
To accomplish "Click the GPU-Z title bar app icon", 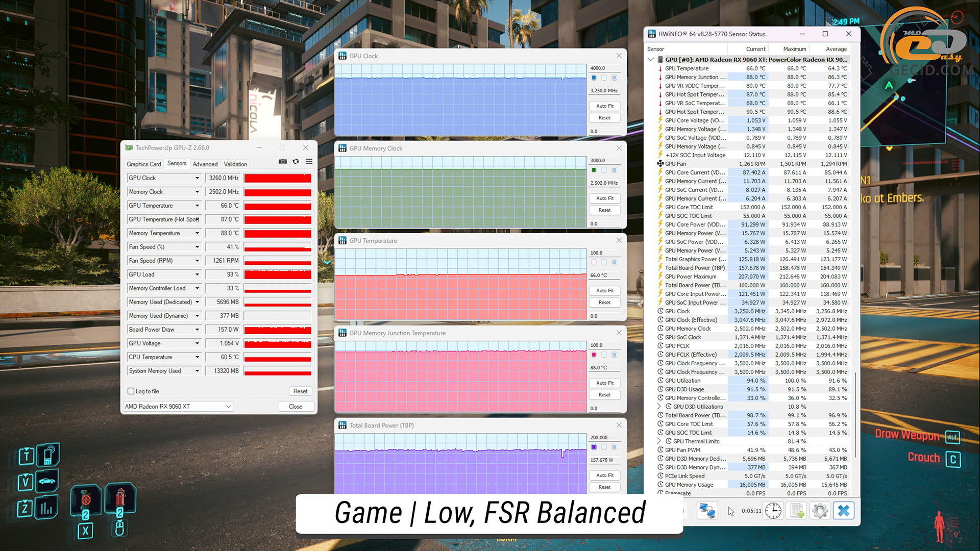I will (x=129, y=148).
